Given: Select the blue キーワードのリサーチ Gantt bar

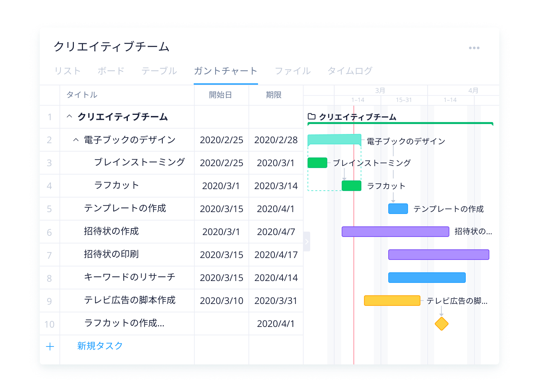Looking at the screenshot, I should [x=427, y=278].
